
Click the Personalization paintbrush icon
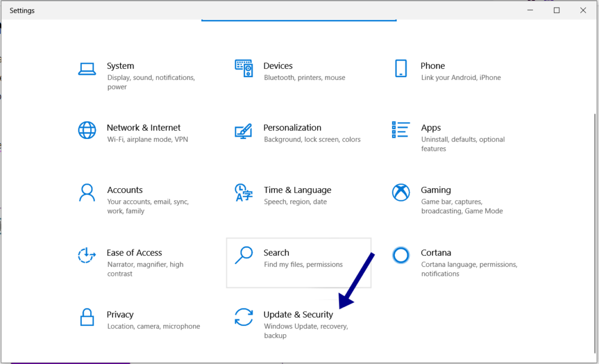pyautogui.click(x=243, y=130)
